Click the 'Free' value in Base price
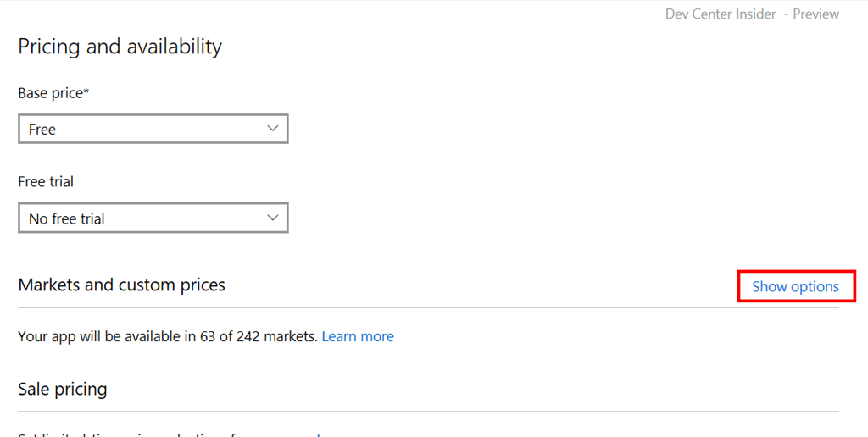This screenshot has width=868, height=437. pyautogui.click(x=42, y=130)
